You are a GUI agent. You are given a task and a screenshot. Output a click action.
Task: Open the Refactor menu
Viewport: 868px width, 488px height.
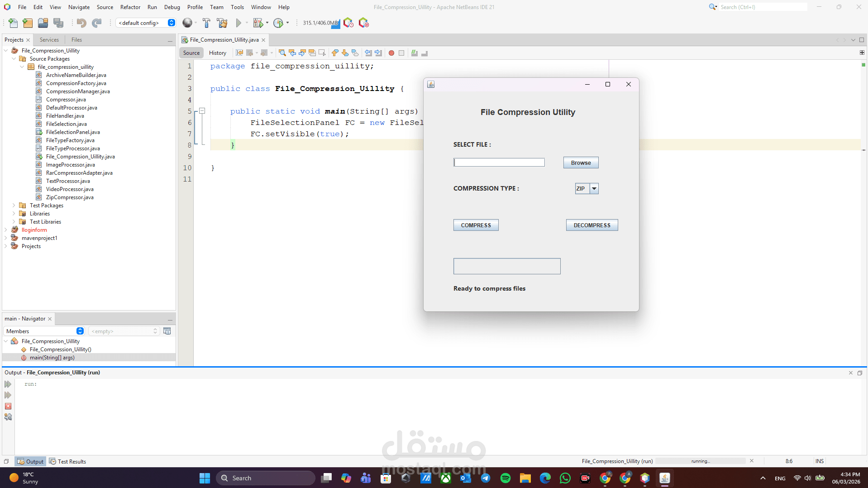click(x=130, y=7)
